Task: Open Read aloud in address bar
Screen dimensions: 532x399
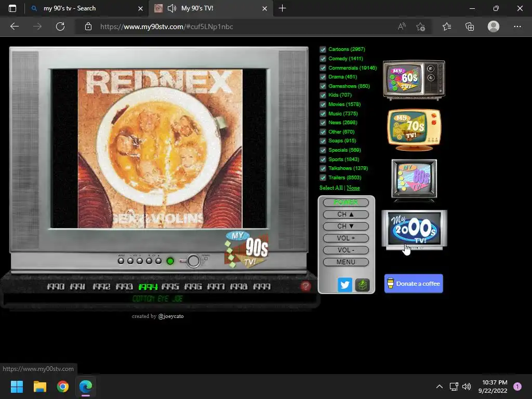Action: click(402, 26)
